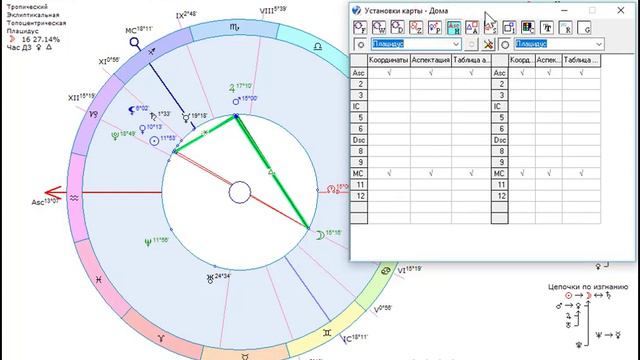
Task: Click the Aries sign segment on zodiac ring
Action: (x=162, y=337)
